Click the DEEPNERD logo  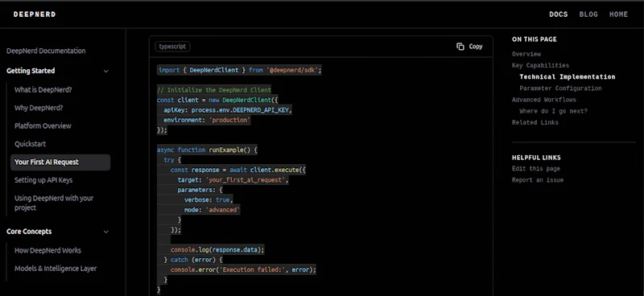click(x=35, y=14)
